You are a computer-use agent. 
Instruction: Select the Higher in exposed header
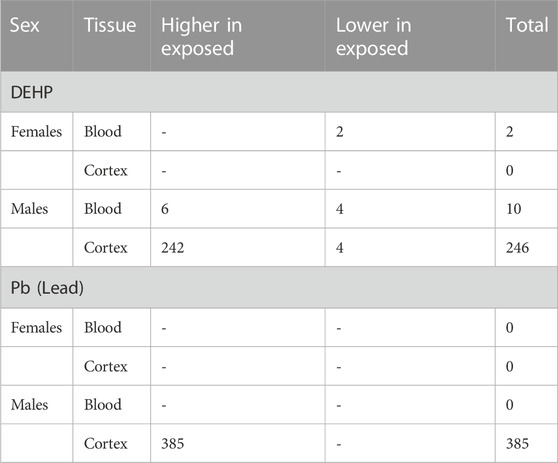tap(237, 36)
